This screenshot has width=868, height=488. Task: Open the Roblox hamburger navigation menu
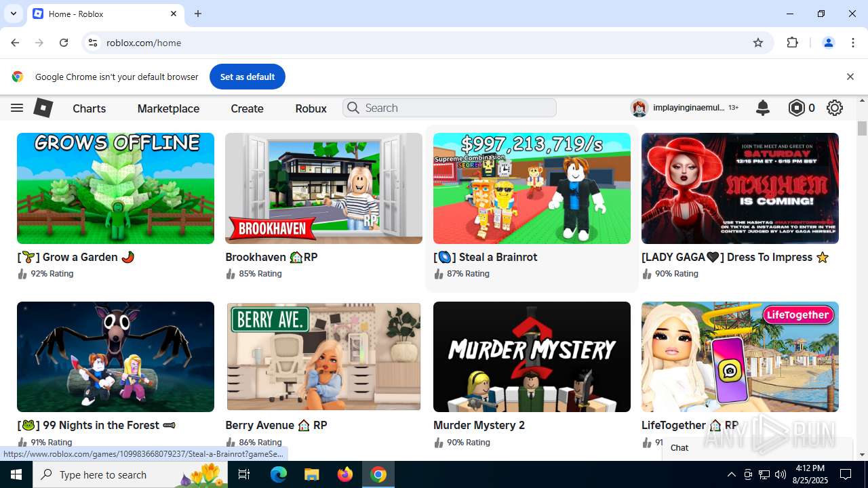pyautogui.click(x=17, y=108)
